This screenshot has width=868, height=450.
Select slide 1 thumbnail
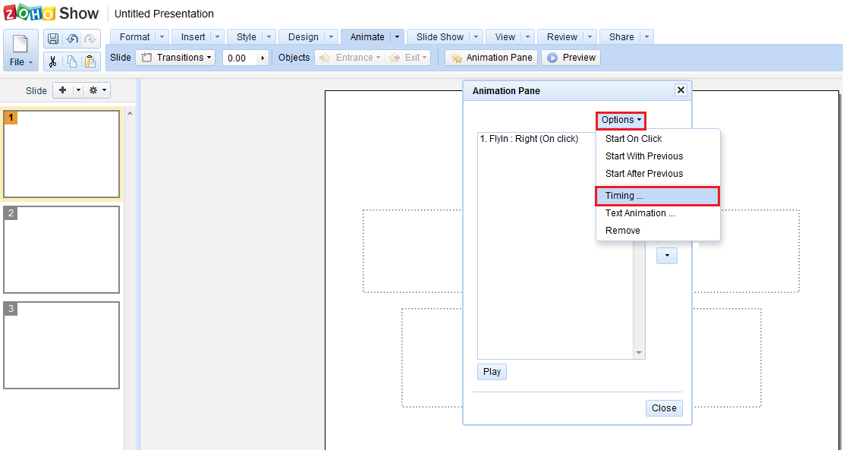pyautogui.click(x=61, y=154)
